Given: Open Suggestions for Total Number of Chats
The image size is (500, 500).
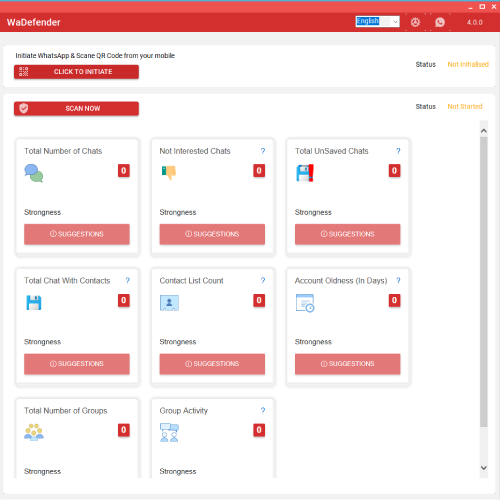Looking at the screenshot, I should point(77,234).
